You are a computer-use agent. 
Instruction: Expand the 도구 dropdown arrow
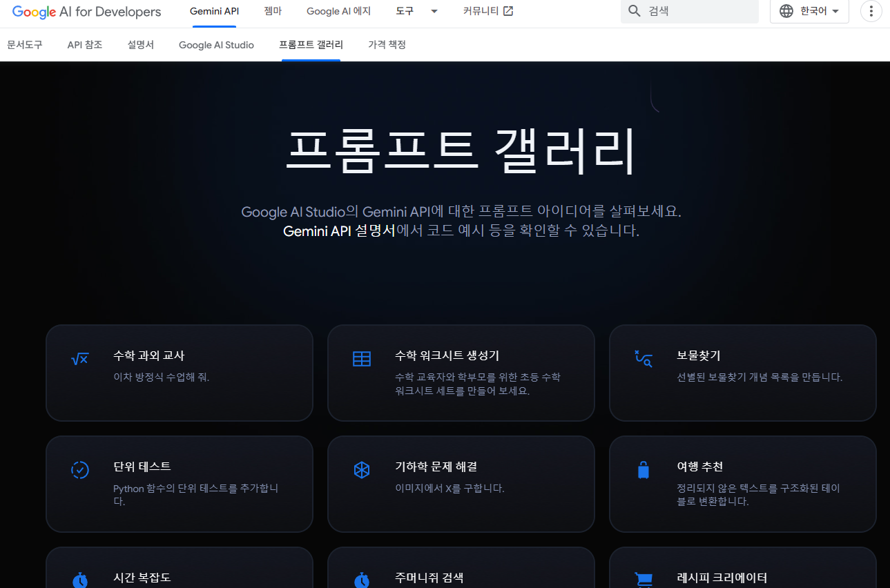[434, 11]
